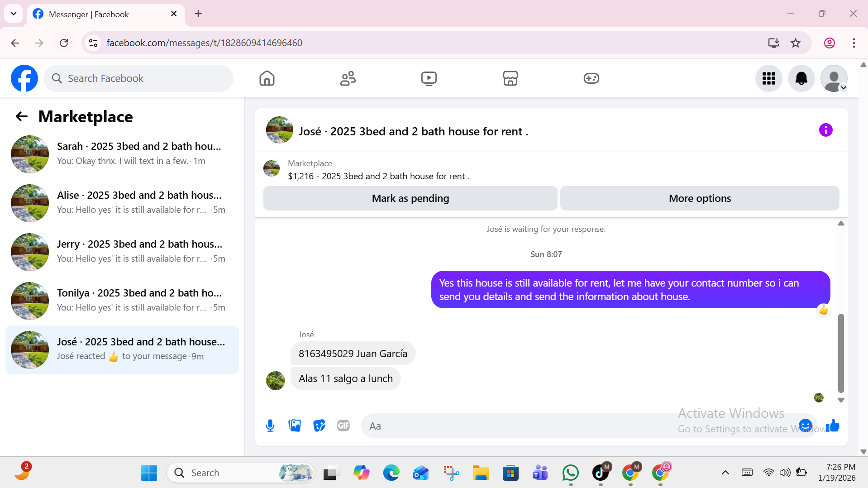Go to the Home feed icon
The image size is (868, 488).
(267, 78)
